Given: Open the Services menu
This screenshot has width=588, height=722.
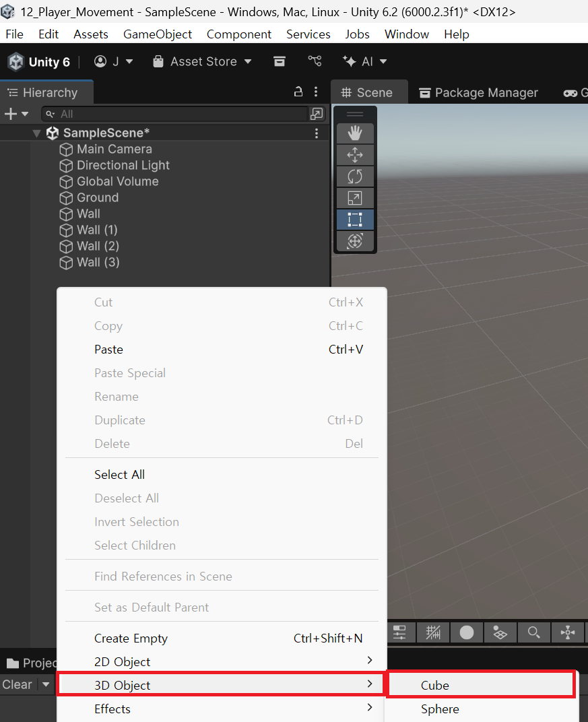Looking at the screenshot, I should tap(308, 34).
